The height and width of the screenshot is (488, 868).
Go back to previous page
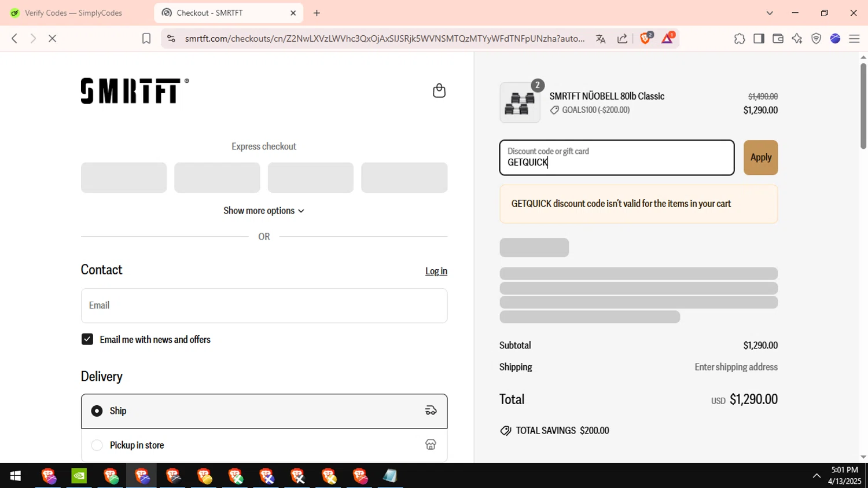14,39
